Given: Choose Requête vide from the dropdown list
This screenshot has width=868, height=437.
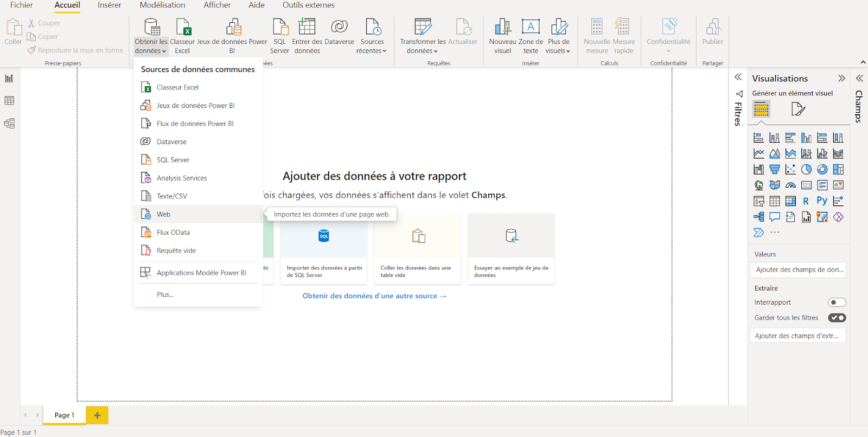Looking at the screenshot, I should click(199, 250).
